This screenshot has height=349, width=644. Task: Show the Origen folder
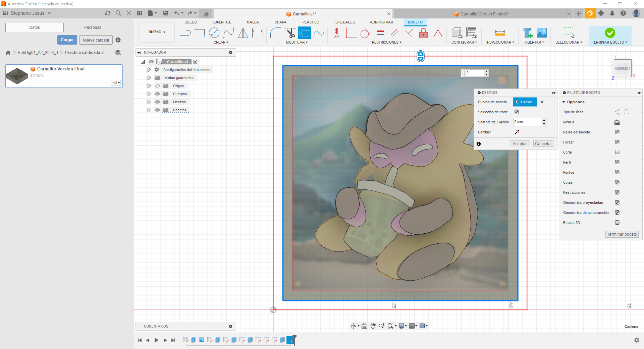click(157, 86)
